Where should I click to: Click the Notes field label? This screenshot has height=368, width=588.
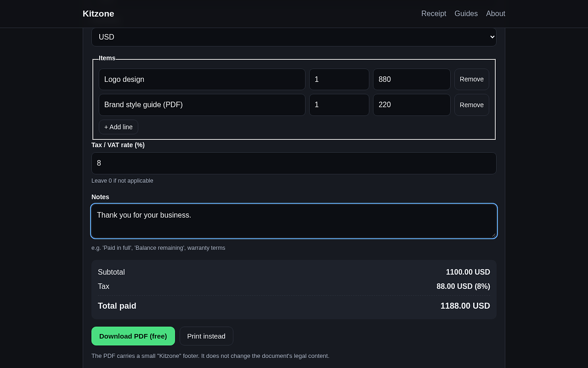tap(100, 197)
